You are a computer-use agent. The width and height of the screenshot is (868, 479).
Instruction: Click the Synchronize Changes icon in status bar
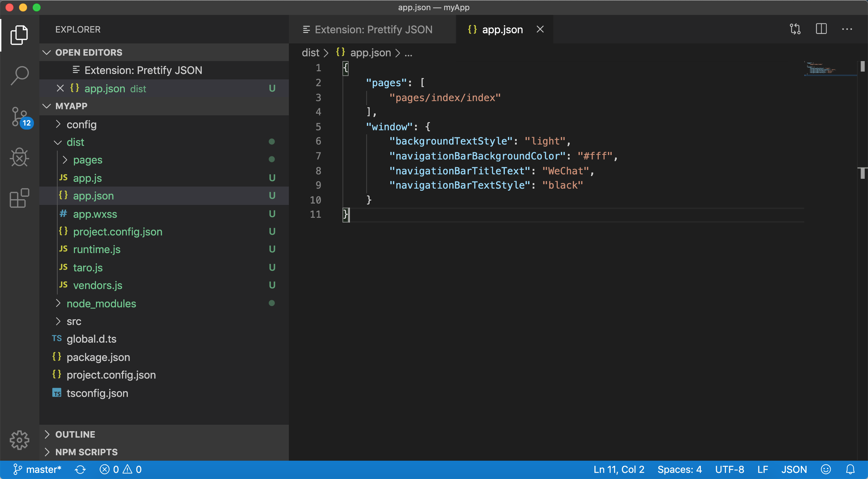point(80,470)
